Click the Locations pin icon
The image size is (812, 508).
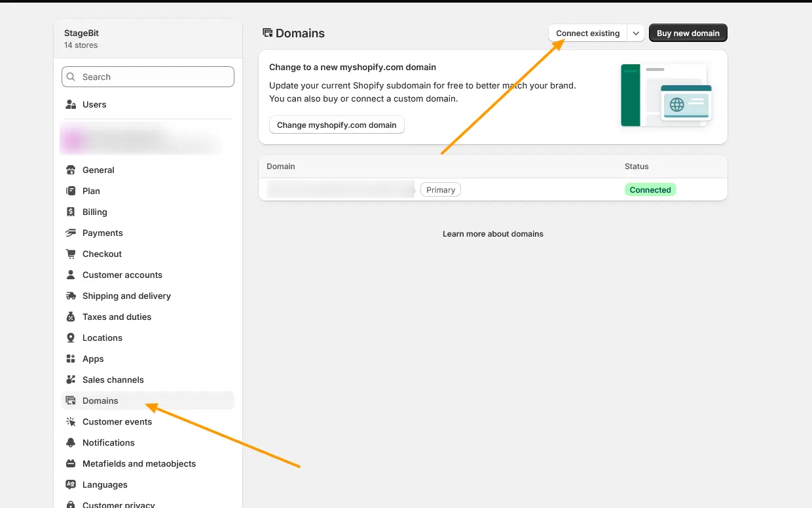(x=71, y=338)
